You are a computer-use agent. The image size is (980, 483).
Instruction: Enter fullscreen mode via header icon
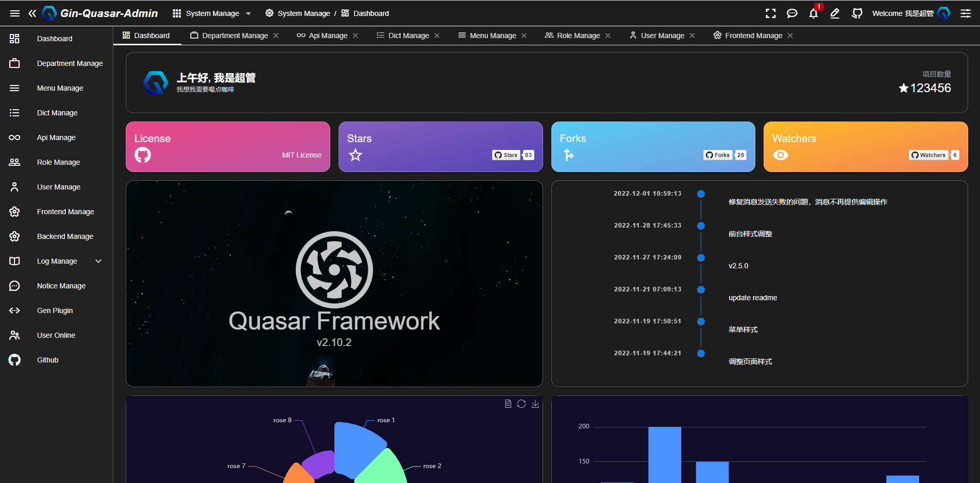770,13
